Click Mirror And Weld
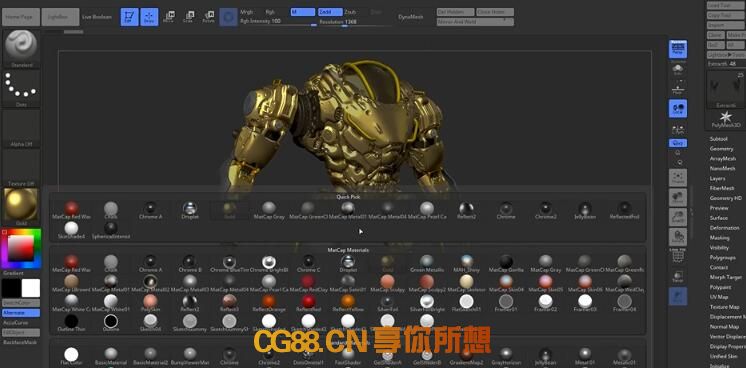The width and height of the screenshot is (746, 368). coord(475,22)
